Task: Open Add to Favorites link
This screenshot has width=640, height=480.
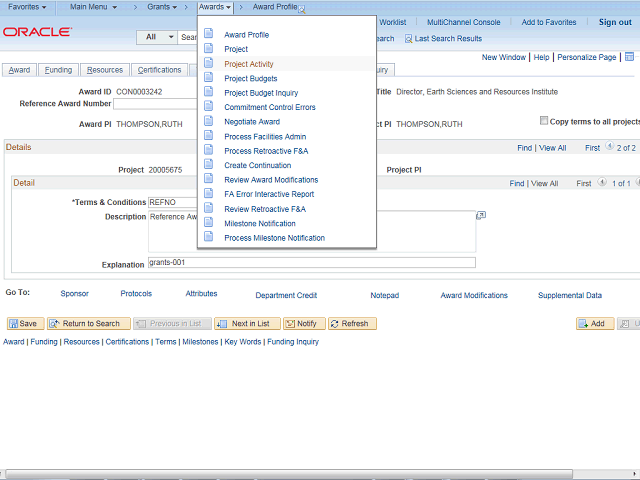Action: pos(549,22)
